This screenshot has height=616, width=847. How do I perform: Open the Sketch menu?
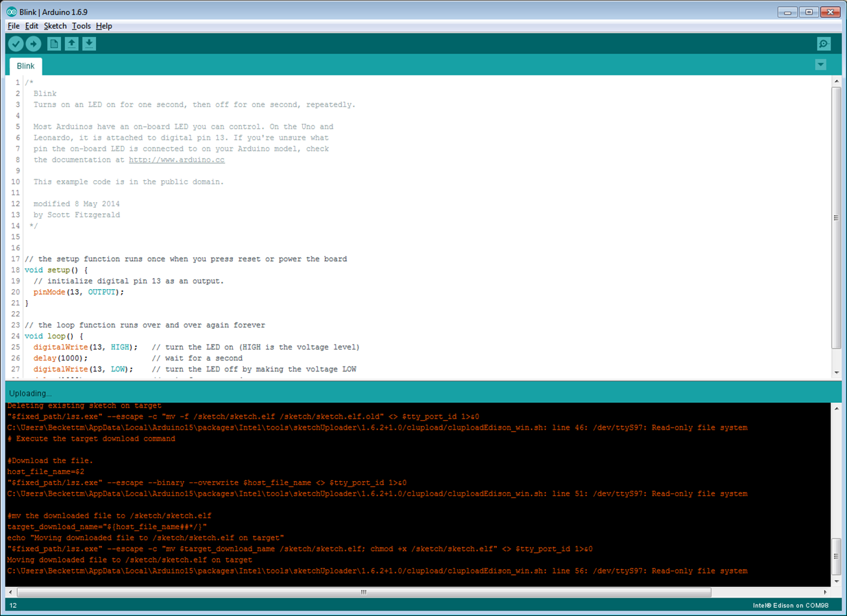(56, 26)
